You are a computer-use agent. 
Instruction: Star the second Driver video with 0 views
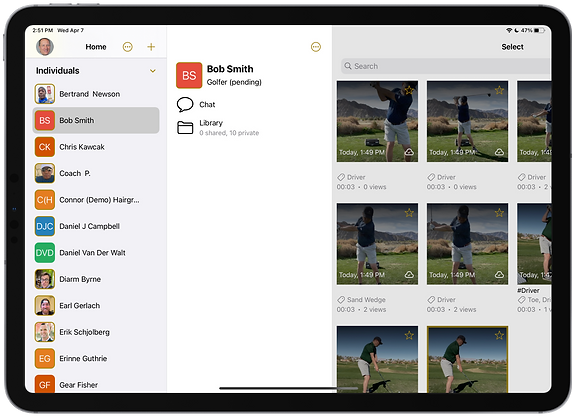[x=499, y=90]
